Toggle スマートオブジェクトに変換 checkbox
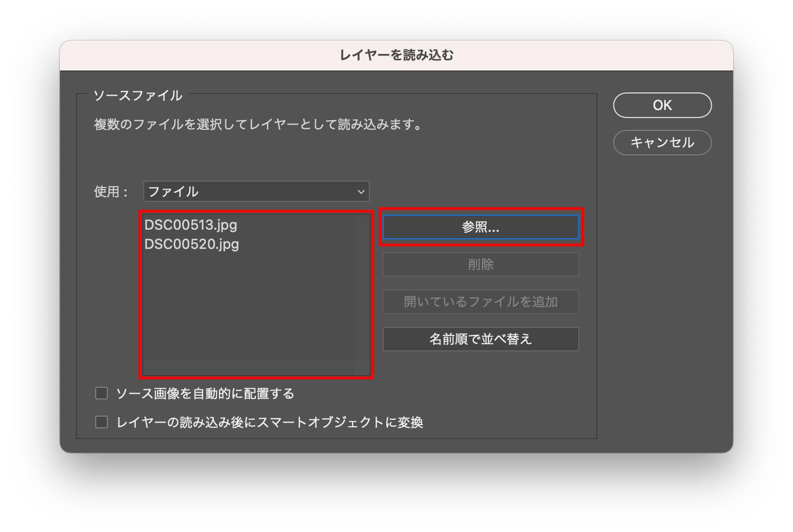793x532 pixels. (x=102, y=423)
